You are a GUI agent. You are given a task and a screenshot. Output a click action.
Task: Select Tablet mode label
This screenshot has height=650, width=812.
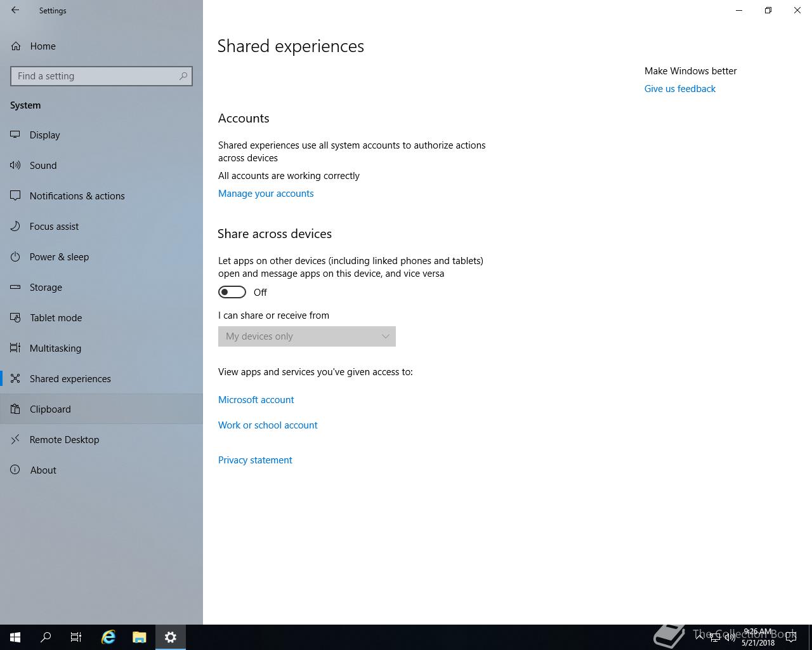56,317
